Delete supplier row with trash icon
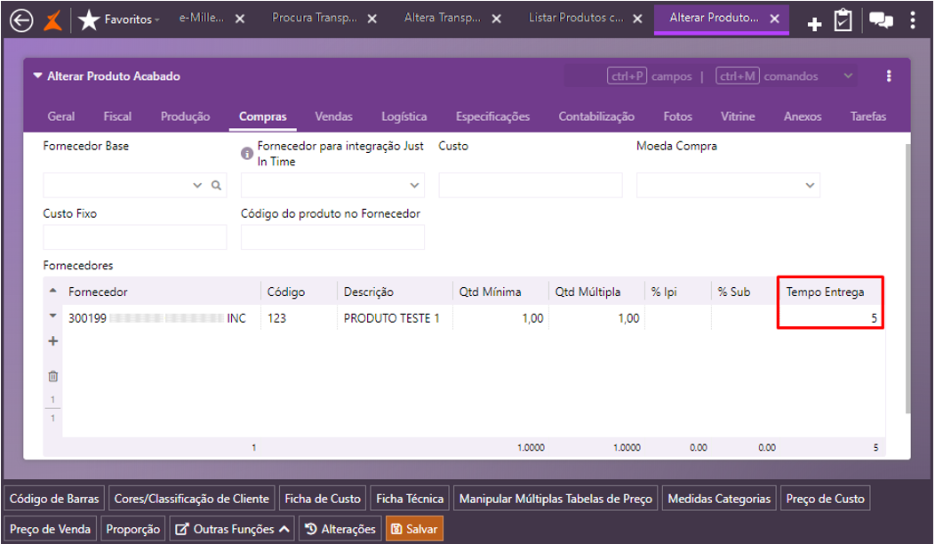The image size is (935, 560). pyautogui.click(x=52, y=376)
